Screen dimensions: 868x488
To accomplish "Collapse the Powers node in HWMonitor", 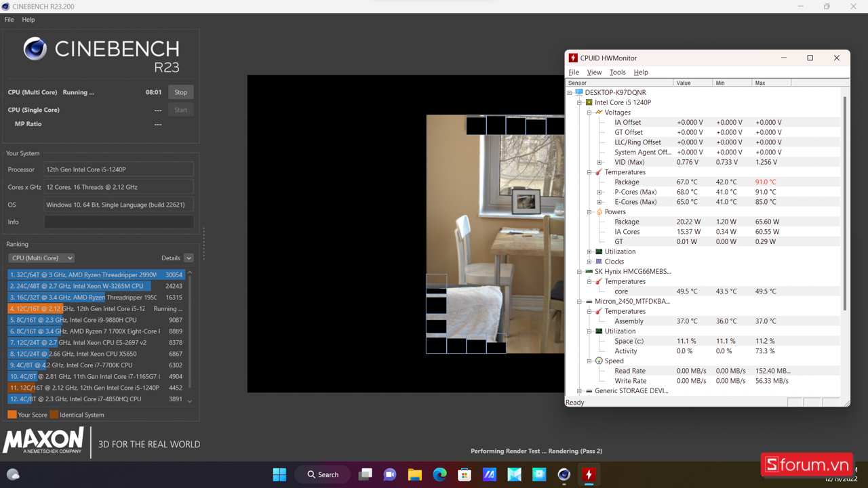I will (x=589, y=212).
